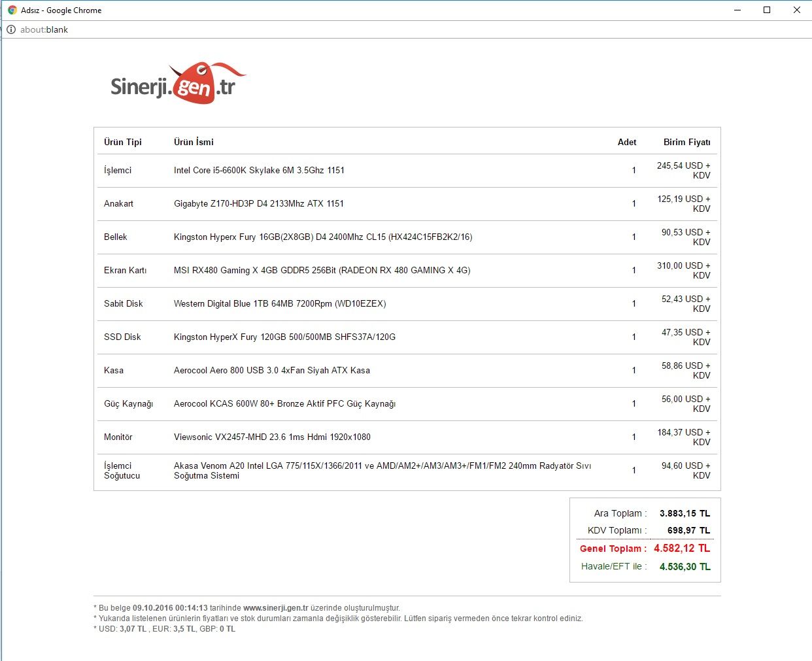Click 'Güç Kaynağı' product type cell

129,403
